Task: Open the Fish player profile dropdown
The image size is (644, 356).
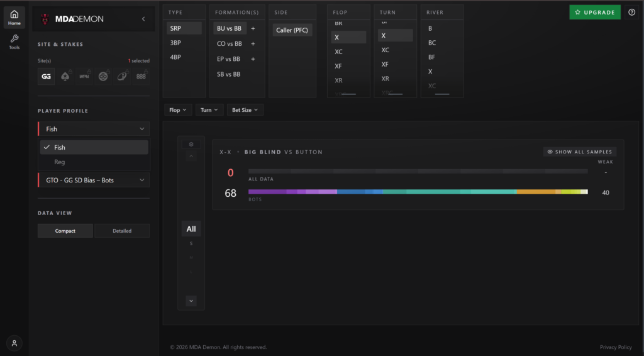Action: 94,129
